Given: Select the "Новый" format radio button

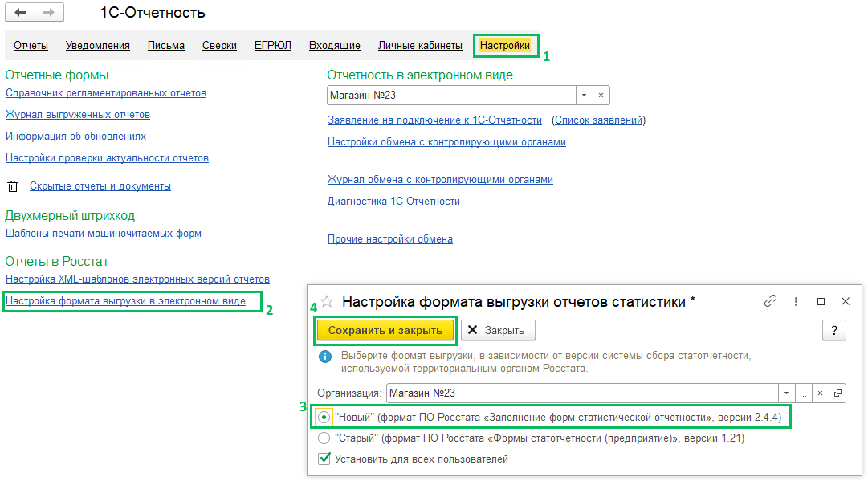Looking at the screenshot, I should tap(324, 417).
